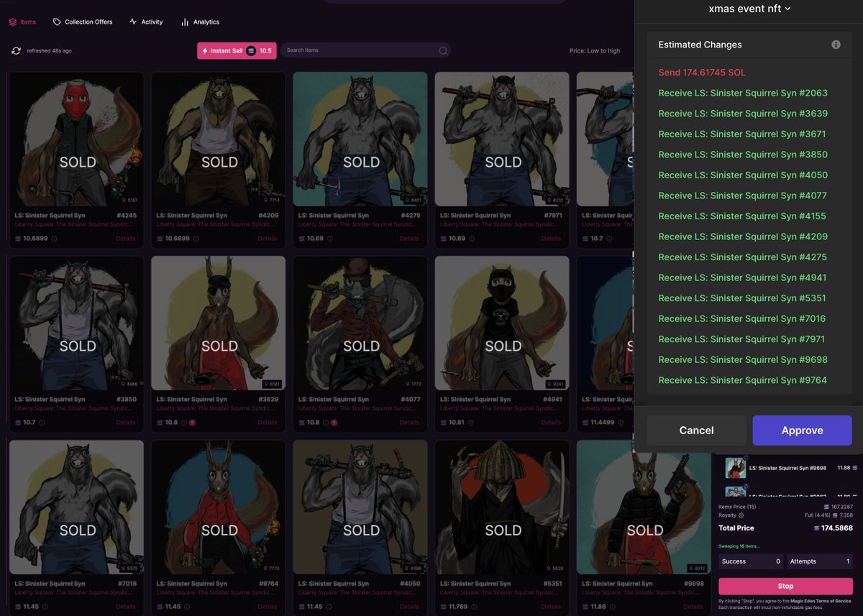Switch to the Activity tab
863x616 pixels.
pyautogui.click(x=146, y=22)
